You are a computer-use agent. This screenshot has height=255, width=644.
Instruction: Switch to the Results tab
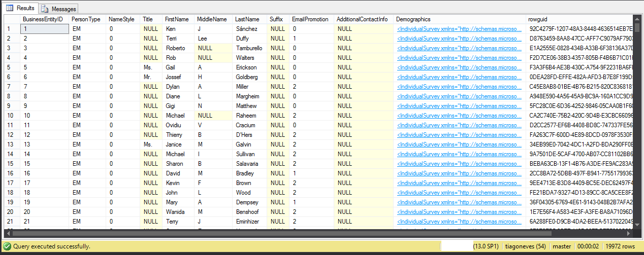pos(20,8)
